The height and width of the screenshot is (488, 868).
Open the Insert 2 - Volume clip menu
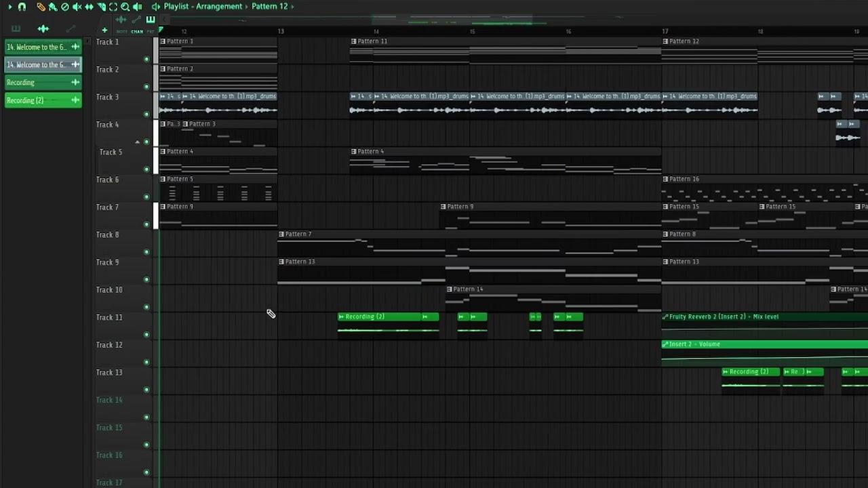click(666, 344)
